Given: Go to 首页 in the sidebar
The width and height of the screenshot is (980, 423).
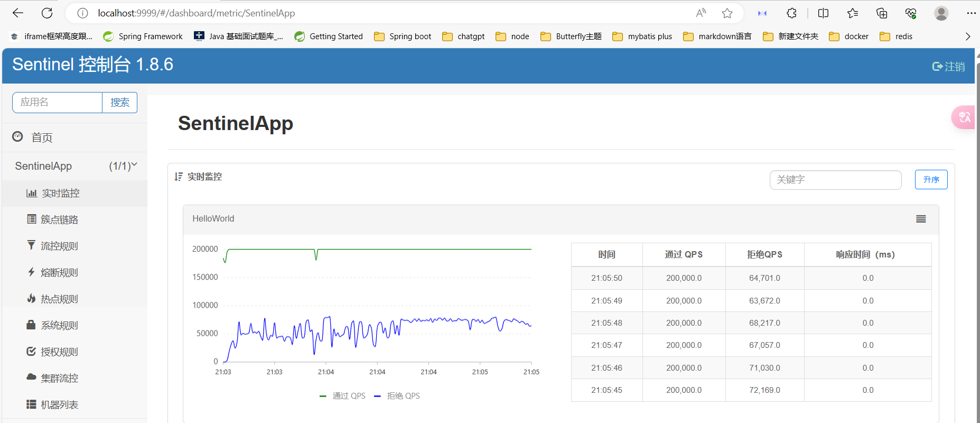Looking at the screenshot, I should point(42,137).
